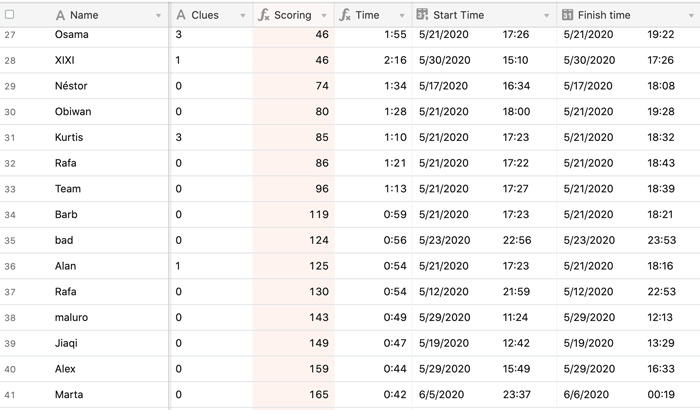Click the Clues field text-type icon
Screen dimensions: 700x410
(181, 15)
